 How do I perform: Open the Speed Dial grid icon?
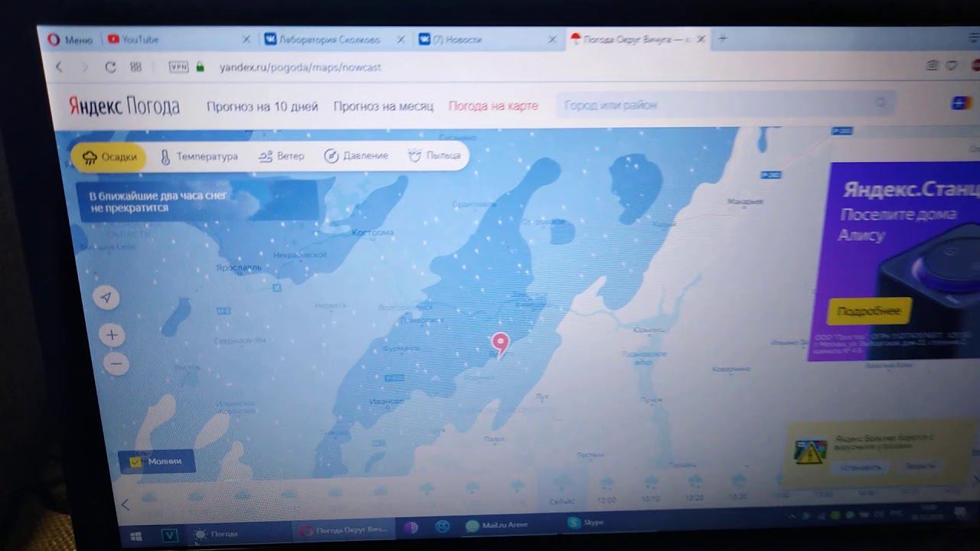click(136, 67)
